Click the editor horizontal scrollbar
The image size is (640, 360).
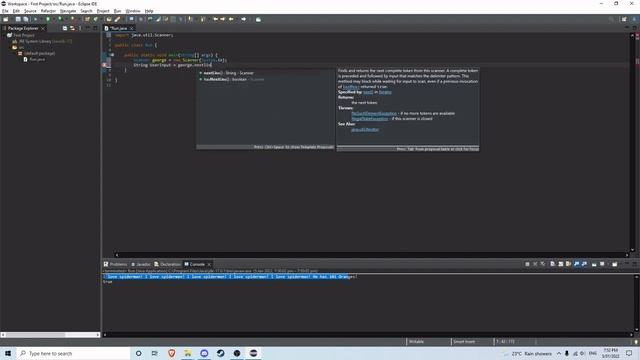tap(371, 255)
